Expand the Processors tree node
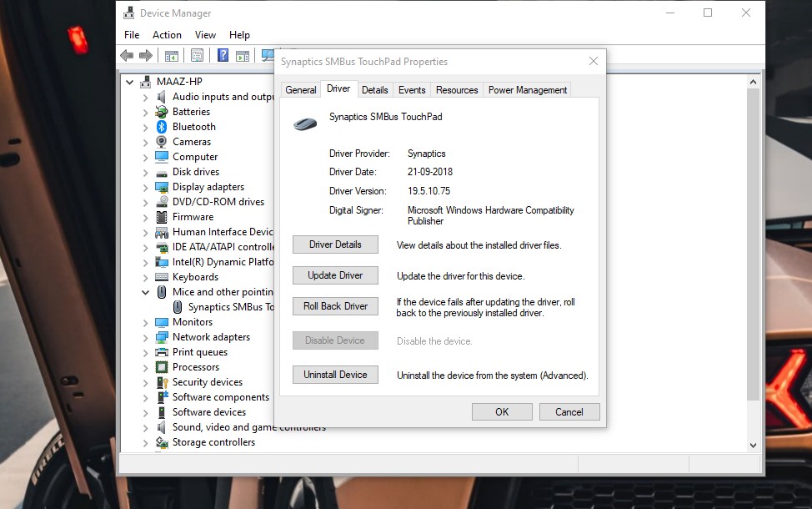 coord(146,368)
